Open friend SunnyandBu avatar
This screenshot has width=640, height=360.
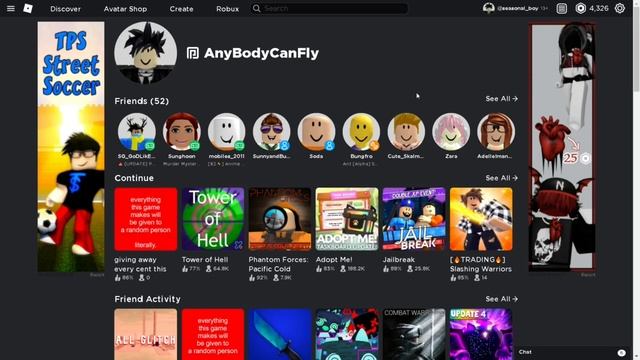coord(271,131)
